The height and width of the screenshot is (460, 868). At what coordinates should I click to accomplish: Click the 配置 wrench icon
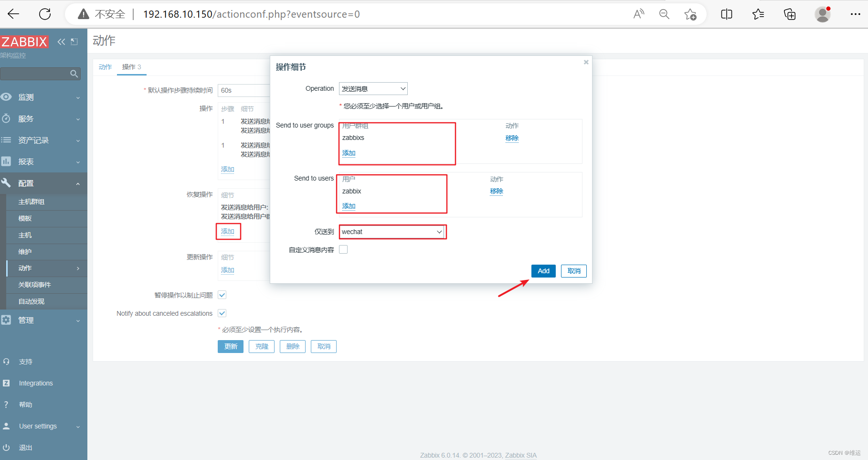pos(6,183)
